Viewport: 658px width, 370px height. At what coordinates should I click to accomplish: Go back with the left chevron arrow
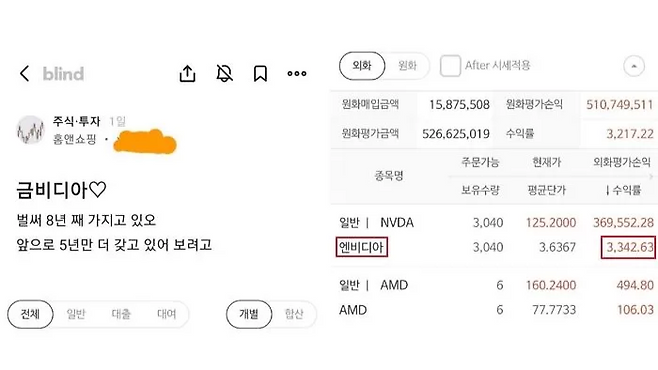(x=25, y=73)
